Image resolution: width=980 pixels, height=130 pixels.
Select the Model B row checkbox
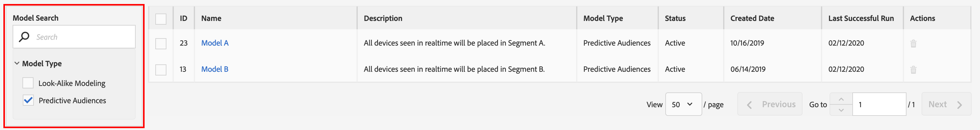point(161,70)
